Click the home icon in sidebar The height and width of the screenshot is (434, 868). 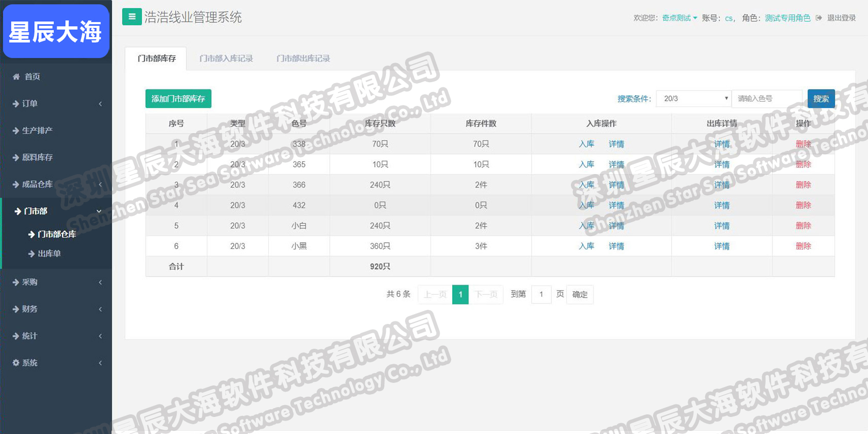[x=16, y=76]
